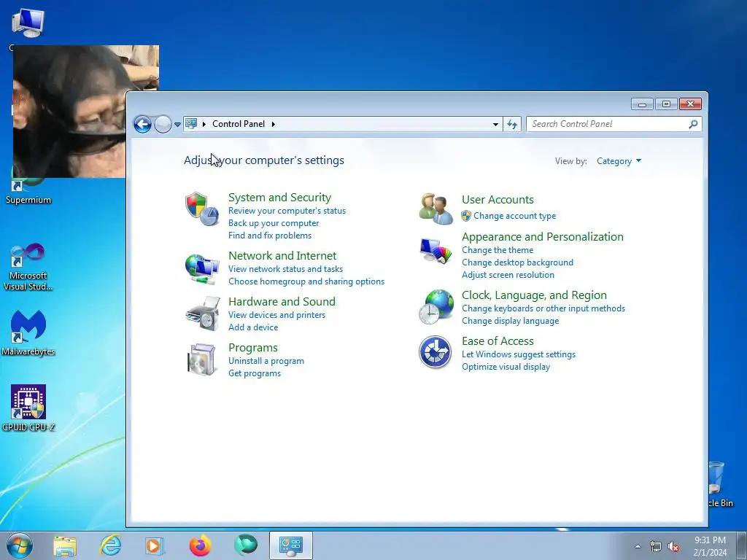The height and width of the screenshot is (560, 747).
Task: Launch Firefox from taskbar
Action: [200, 545]
